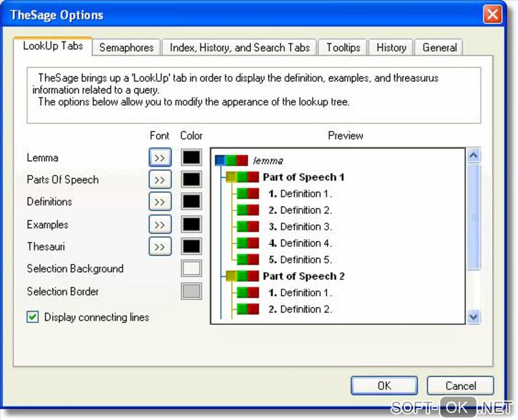Click the LookUp description text box
Screen dimensions: 518x420
point(254,95)
